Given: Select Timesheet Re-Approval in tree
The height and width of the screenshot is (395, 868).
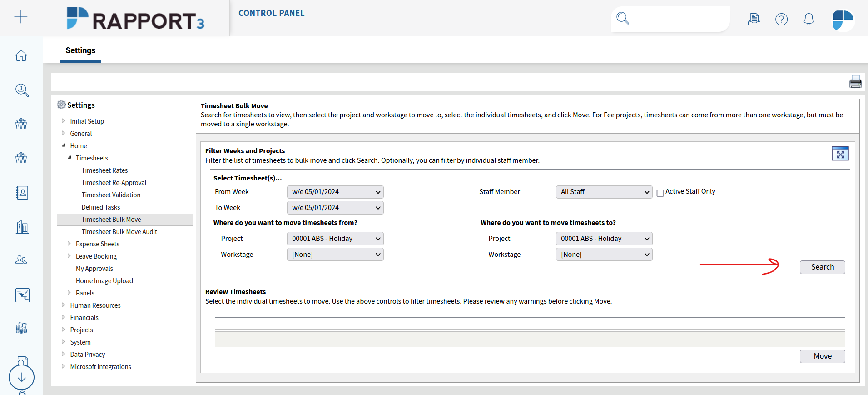Looking at the screenshot, I should pos(114,183).
